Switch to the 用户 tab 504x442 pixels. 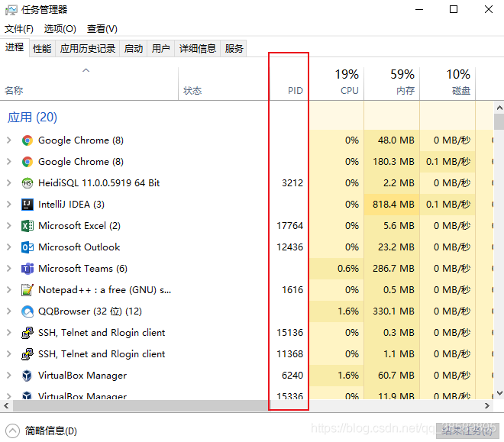coord(160,49)
